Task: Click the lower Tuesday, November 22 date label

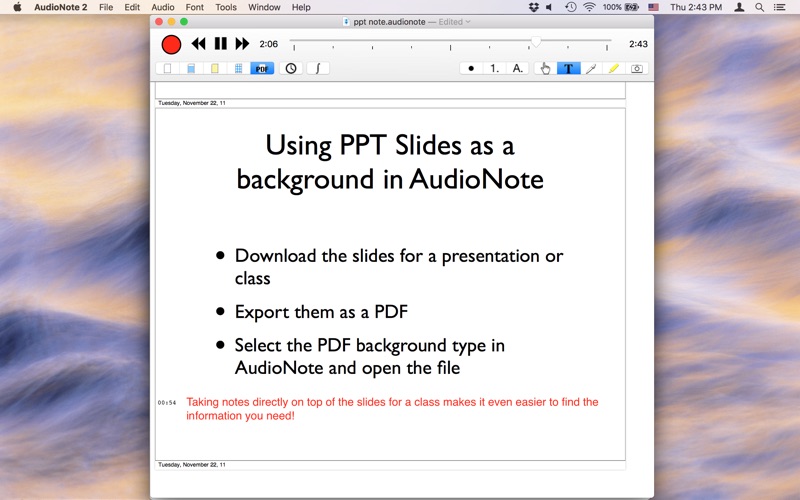Action: tap(192, 465)
